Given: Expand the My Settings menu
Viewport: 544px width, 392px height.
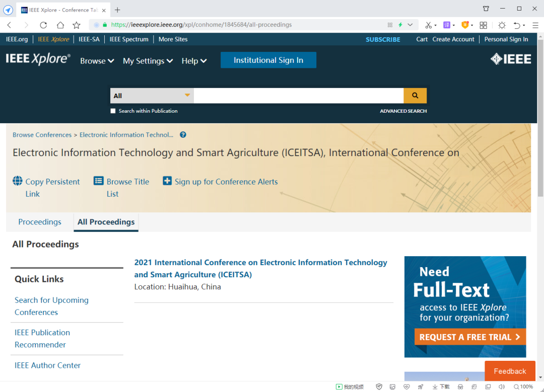Looking at the screenshot, I should (148, 61).
